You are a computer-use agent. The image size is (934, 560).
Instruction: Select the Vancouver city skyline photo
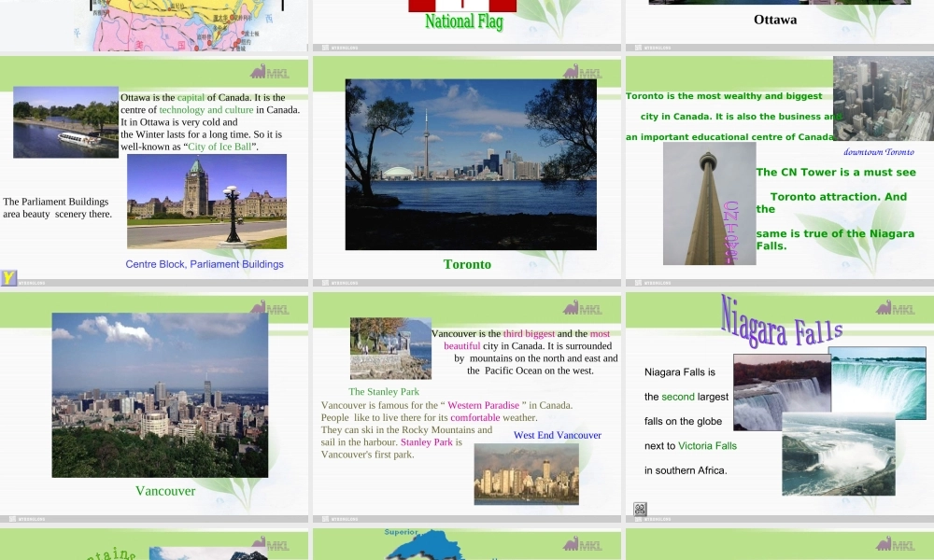coord(160,395)
